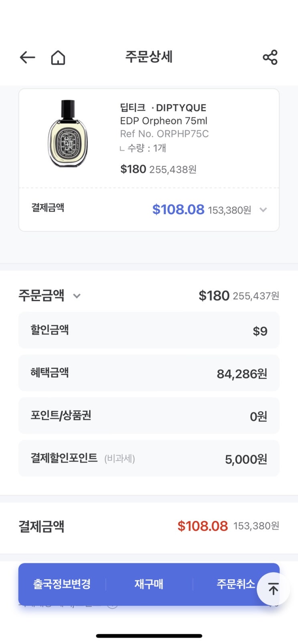Select the 할인금액 $9 row
This screenshot has height=644, width=298.
click(149, 330)
